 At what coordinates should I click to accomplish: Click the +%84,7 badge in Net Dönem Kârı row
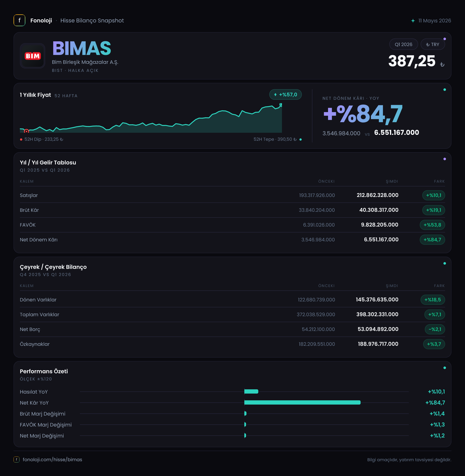(432, 240)
